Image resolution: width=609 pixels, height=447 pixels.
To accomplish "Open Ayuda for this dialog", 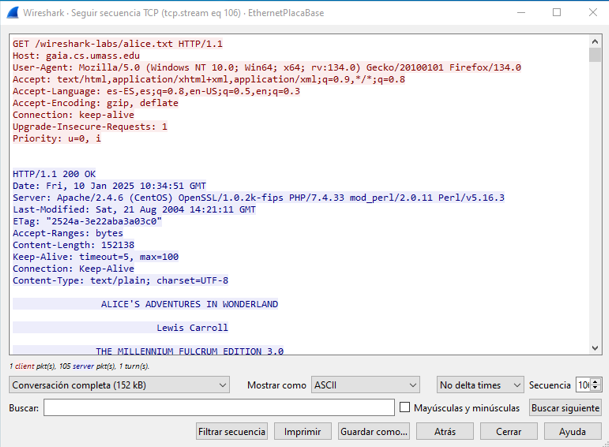I will (x=572, y=432).
